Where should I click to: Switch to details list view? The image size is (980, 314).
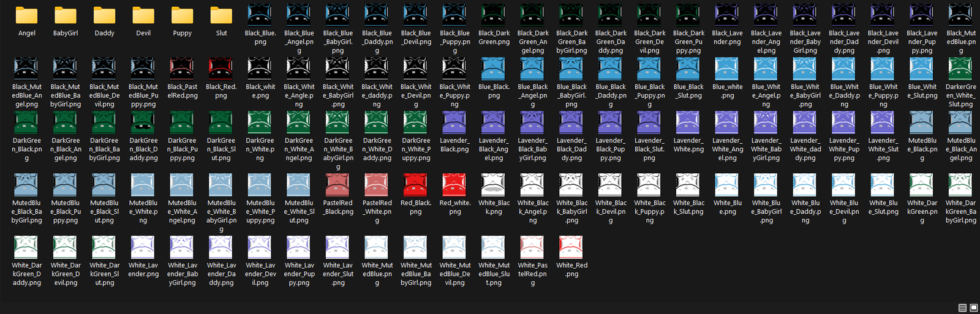coord(962,308)
